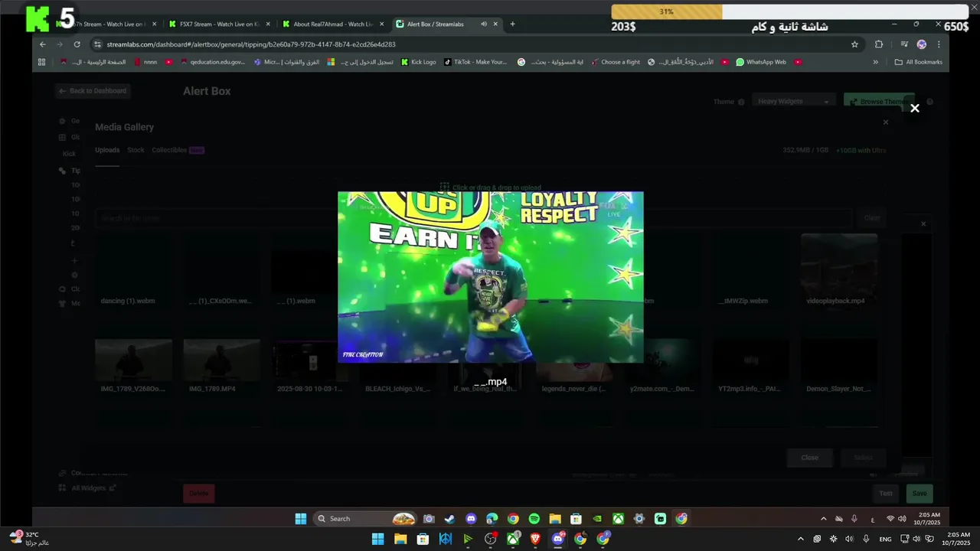Switch to Uploads tab in Media Gallery
Image resolution: width=980 pixels, height=551 pixels.
(107, 150)
